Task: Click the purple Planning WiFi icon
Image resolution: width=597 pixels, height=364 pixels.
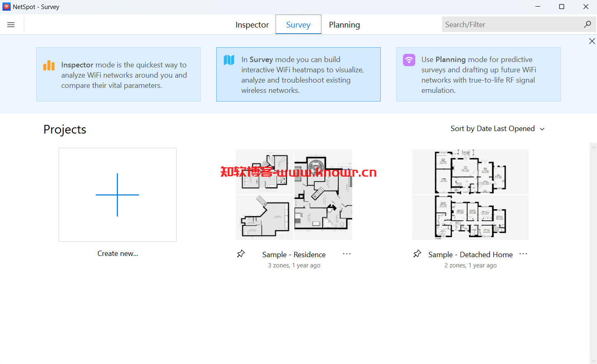Action: [409, 60]
